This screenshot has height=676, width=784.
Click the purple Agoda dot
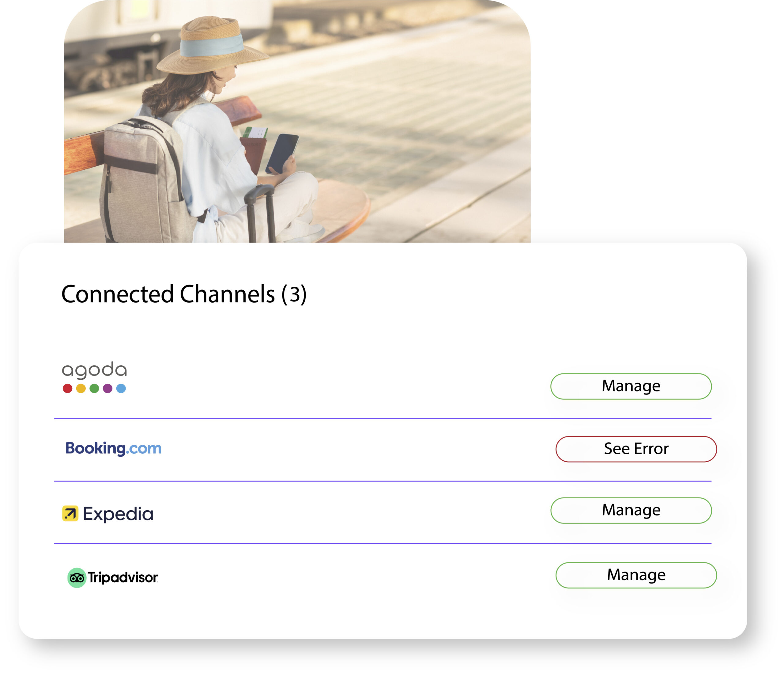(108, 388)
